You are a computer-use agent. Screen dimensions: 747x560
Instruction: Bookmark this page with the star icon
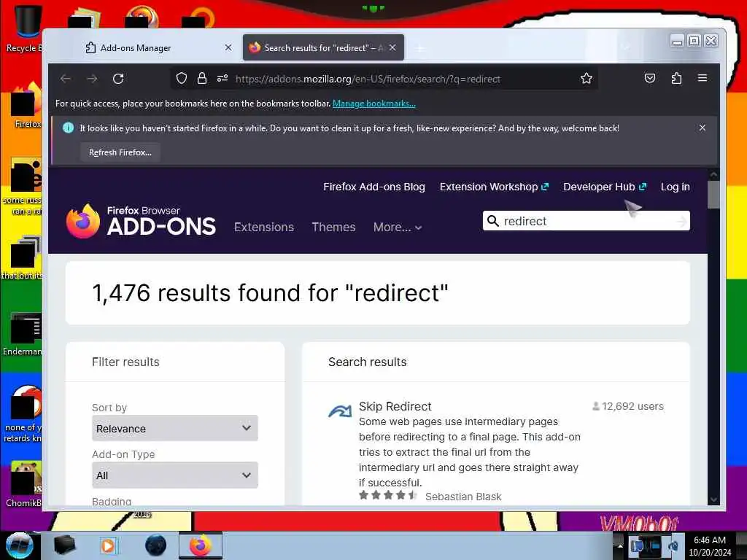(x=587, y=78)
